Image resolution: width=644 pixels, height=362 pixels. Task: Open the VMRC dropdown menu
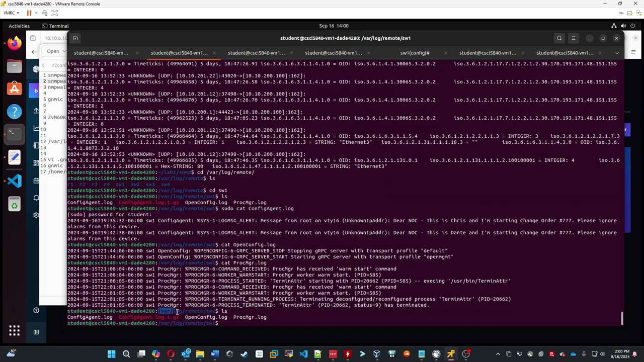[x=11, y=13]
